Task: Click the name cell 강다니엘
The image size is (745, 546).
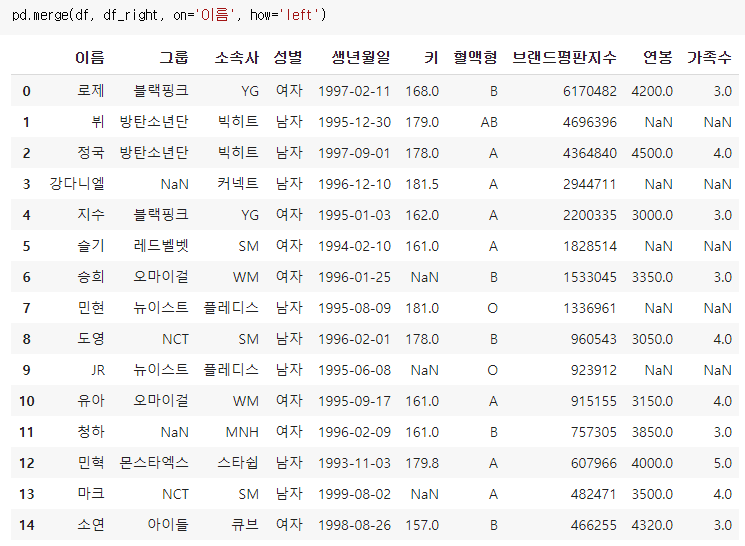Action: tap(77, 183)
